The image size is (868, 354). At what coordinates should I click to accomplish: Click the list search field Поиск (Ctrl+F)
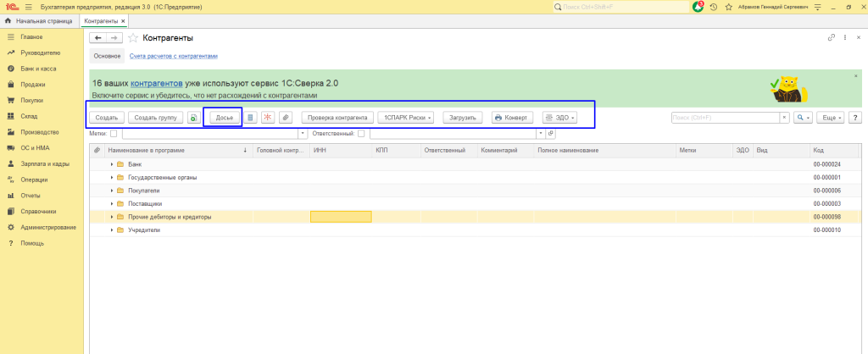click(x=724, y=118)
